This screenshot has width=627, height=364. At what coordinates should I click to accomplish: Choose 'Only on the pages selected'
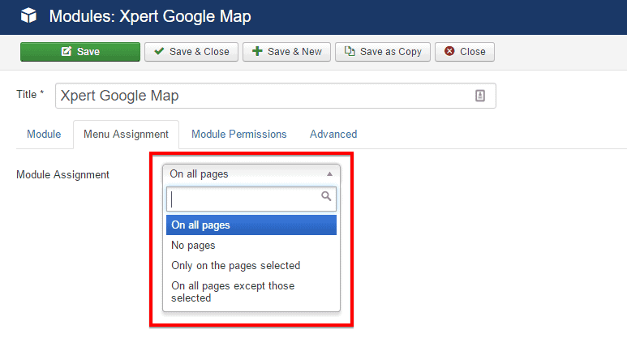click(x=251, y=266)
